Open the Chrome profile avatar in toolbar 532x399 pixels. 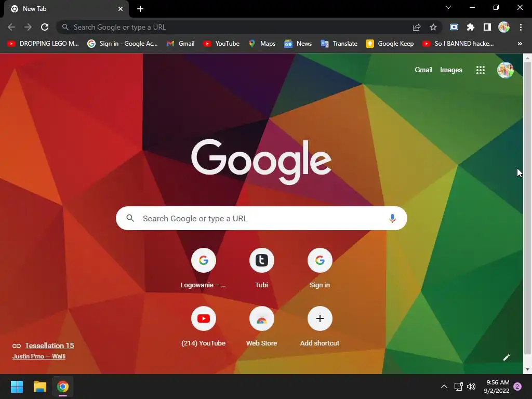[x=504, y=27]
